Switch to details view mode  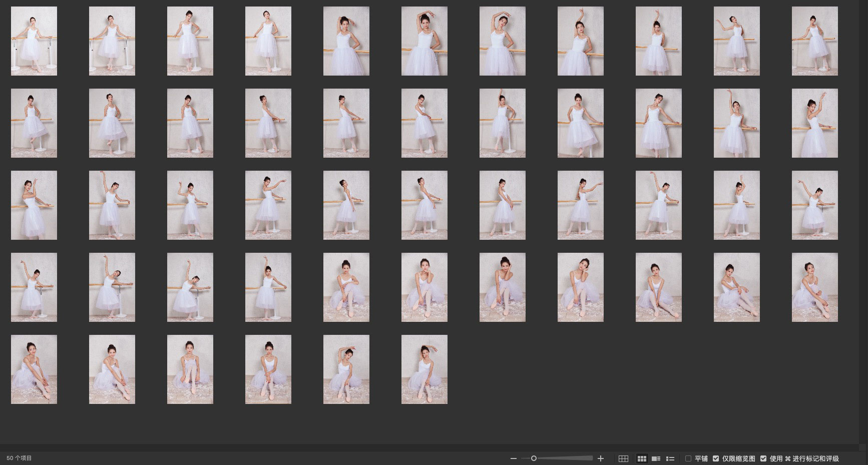click(x=656, y=458)
